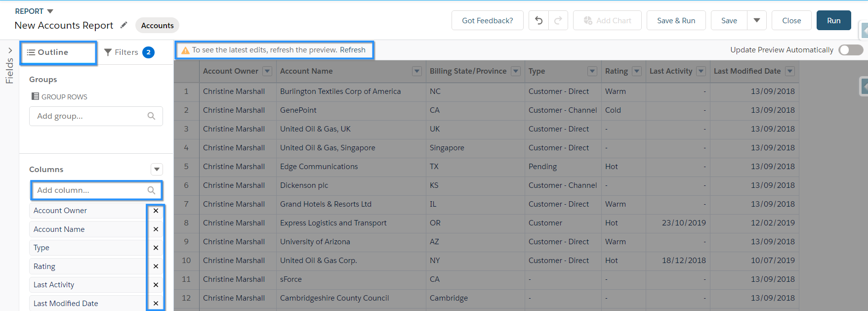The width and height of the screenshot is (868, 311).
Task: Open the Columns section dropdown menu
Action: click(157, 170)
